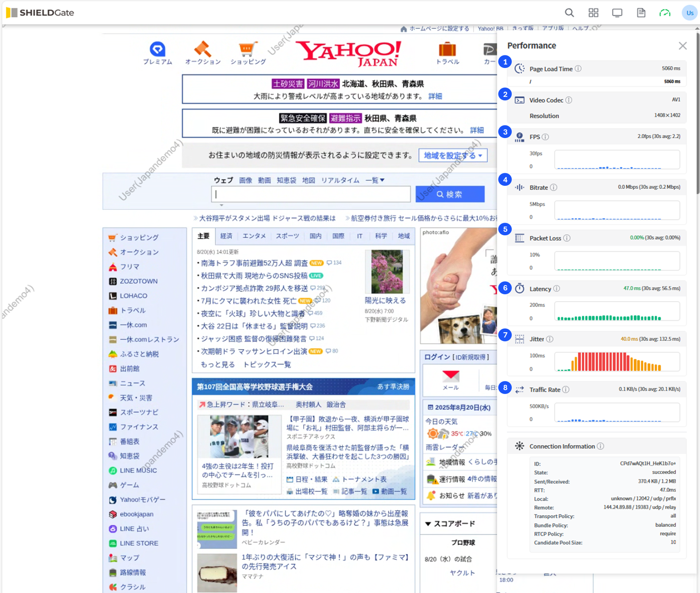Show info for Video Codec
Image resolution: width=700 pixels, height=593 pixels.
[x=569, y=100]
